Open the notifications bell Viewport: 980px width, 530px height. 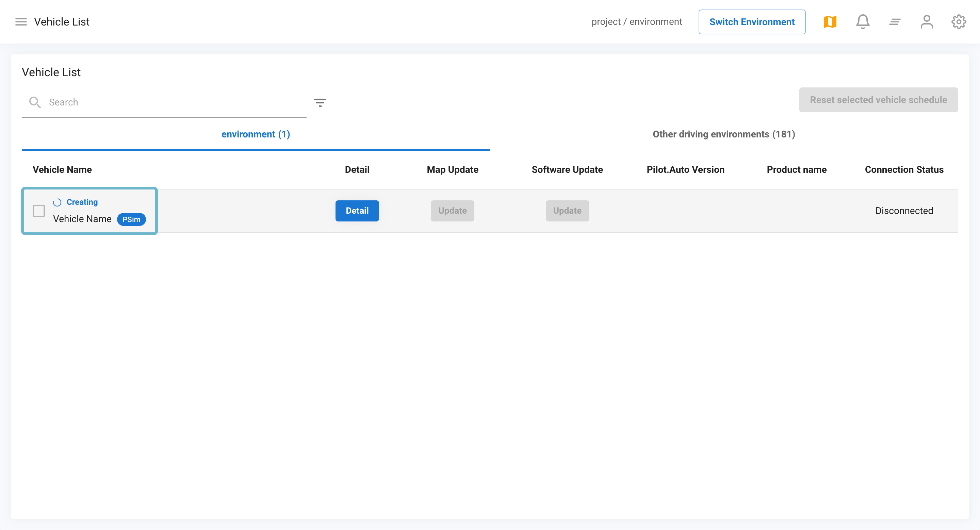(x=863, y=22)
